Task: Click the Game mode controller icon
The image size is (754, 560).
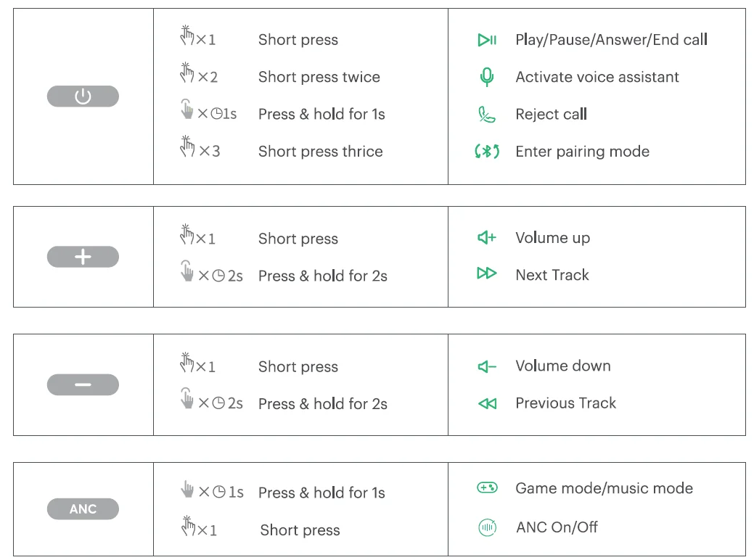Action: 487,488
